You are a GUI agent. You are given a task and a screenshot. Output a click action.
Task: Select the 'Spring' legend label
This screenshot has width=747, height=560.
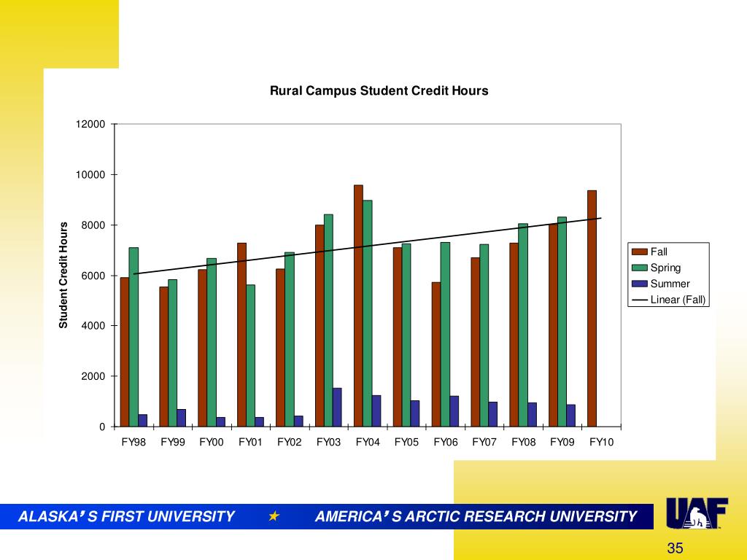pos(665,268)
